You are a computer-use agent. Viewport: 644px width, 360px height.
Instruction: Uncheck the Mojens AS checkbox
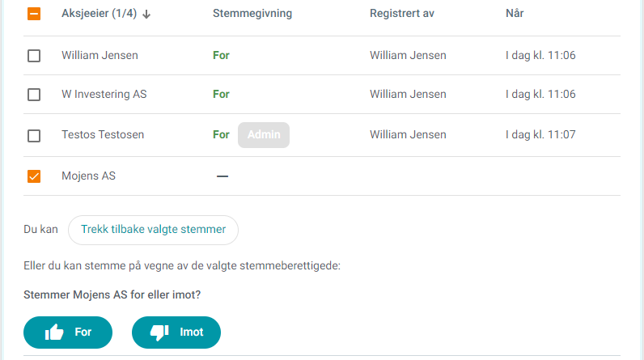pos(34,176)
